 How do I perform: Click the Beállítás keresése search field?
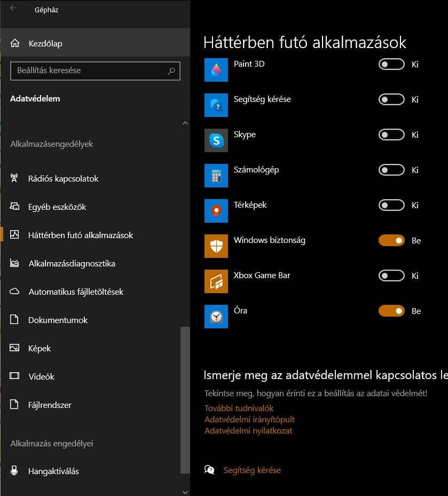[x=95, y=71]
